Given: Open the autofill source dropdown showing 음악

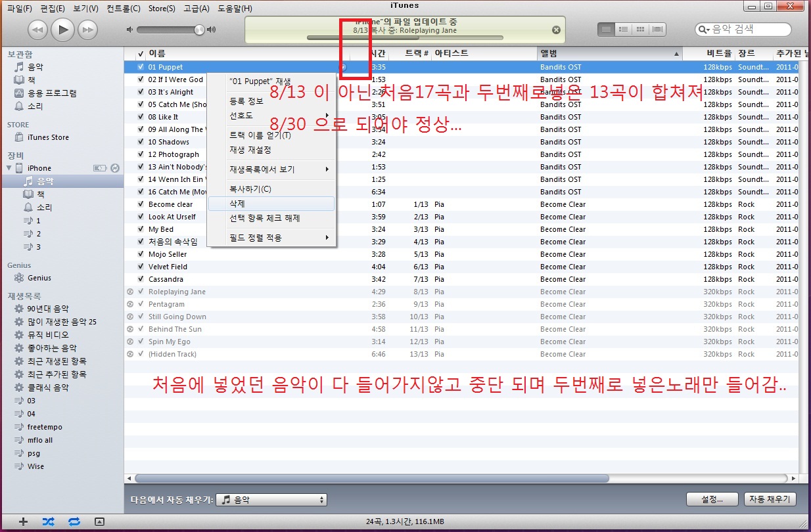Looking at the screenshot, I should pyautogui.click(x=271, y=500).
